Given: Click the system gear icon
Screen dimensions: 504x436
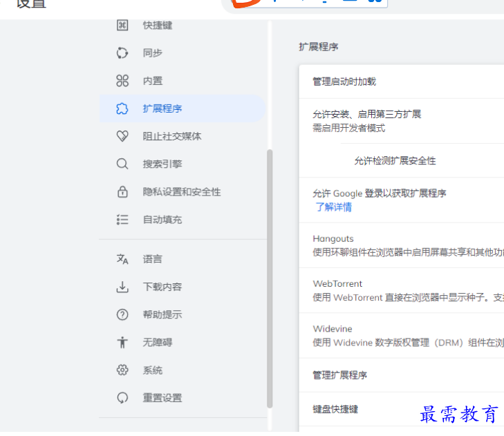Looking at the screenshot, I should 122,370.
